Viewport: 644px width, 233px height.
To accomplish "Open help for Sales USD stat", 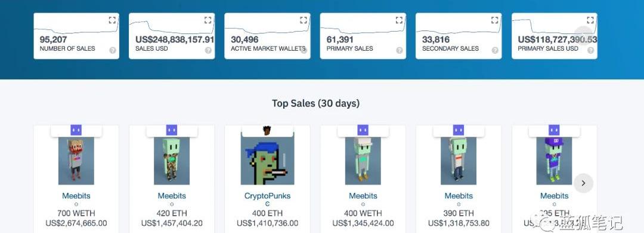I will 208,50.
